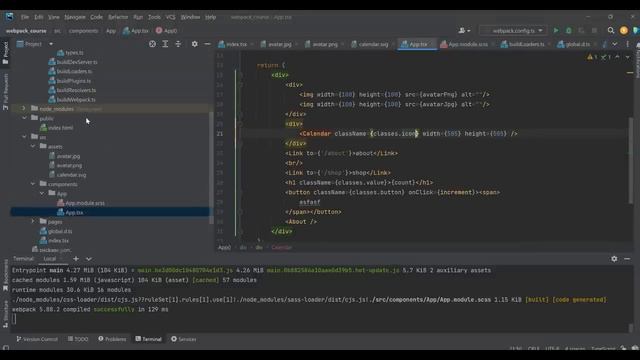The width and height of the screenshot is (640, 360).
Task: Collapse the assets folder
Action: click(33, 146)
